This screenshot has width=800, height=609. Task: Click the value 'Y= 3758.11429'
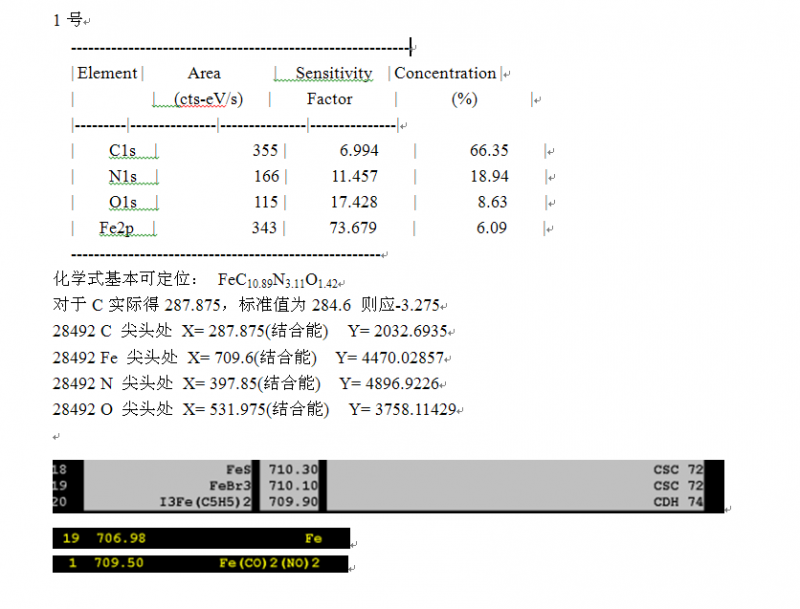click(403, 409)
